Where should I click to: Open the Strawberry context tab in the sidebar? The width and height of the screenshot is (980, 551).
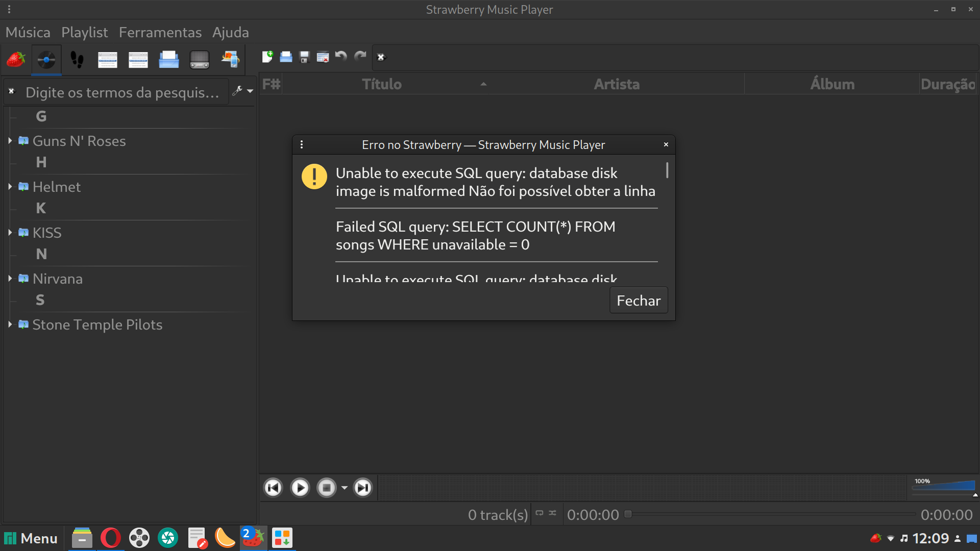click(16, 60)
